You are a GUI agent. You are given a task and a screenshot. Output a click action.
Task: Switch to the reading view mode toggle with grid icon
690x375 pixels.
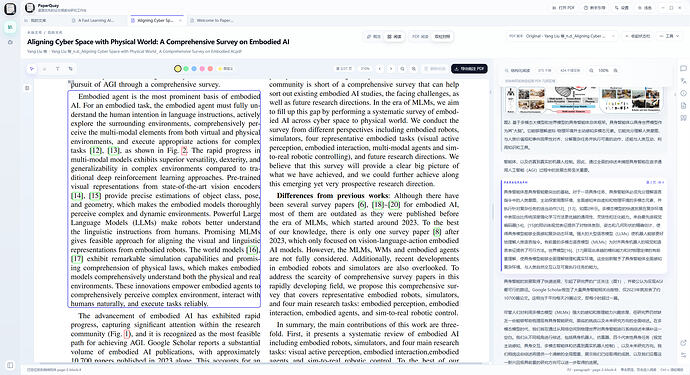pos(394,37)
